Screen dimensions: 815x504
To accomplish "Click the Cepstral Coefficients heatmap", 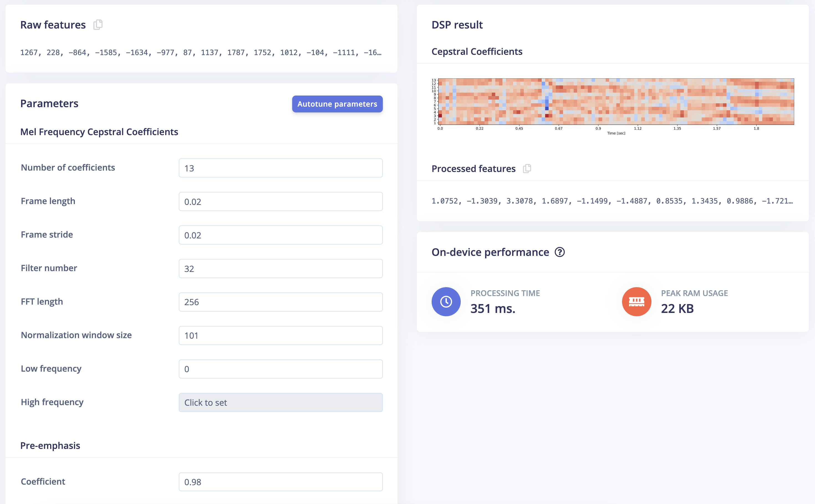I will (x=616, y=102).
